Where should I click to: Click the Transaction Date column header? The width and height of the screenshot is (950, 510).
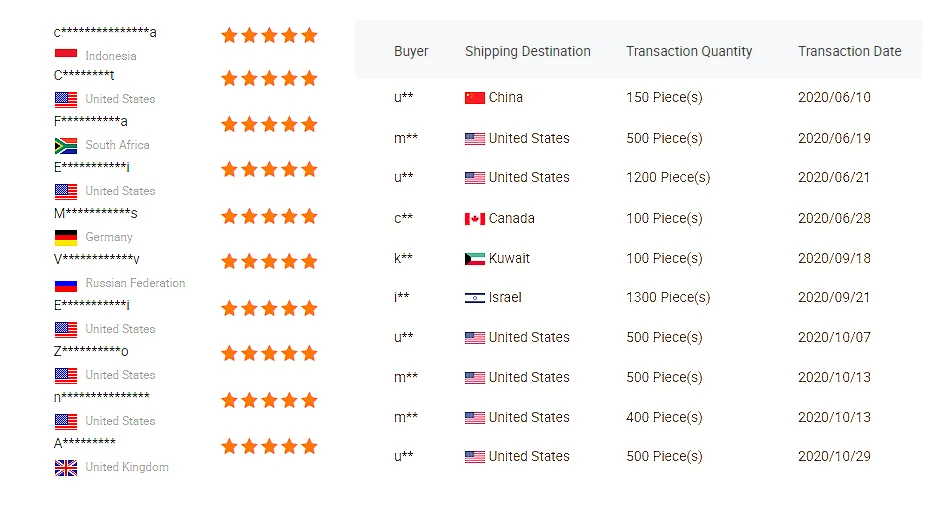[849, 51]
